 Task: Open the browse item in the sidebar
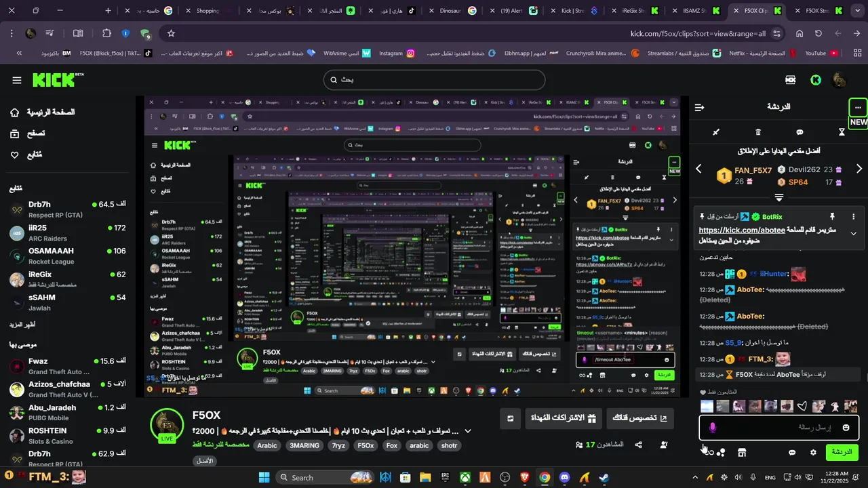pyautogui.click(x=27, y=134)
